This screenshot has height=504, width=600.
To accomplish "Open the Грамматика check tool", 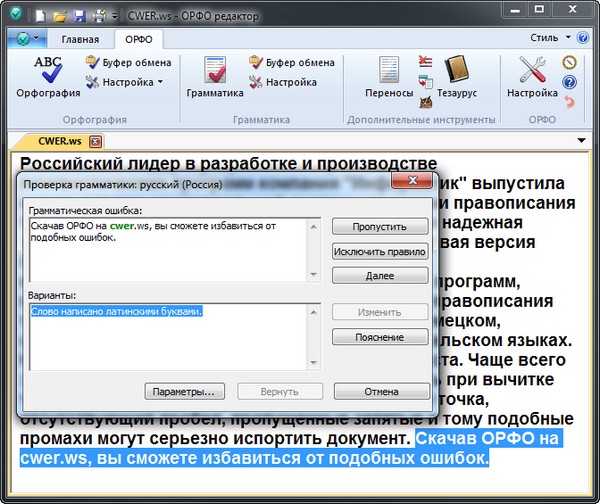I will pyautogui.click(x=214, y=76).
